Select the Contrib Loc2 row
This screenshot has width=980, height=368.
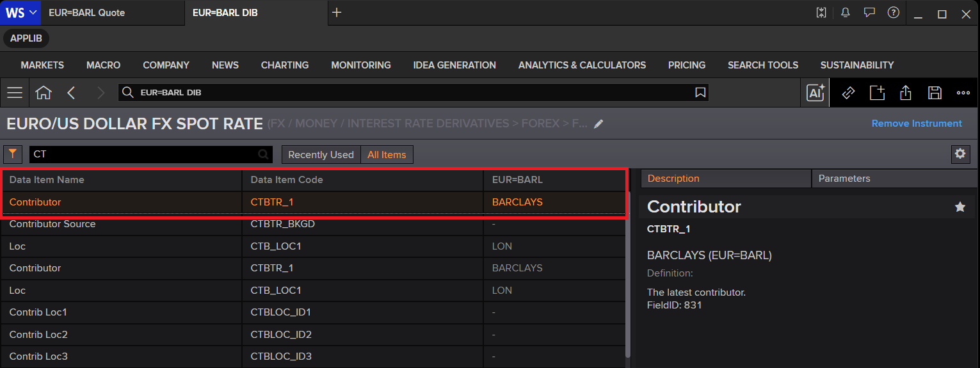pyautogui.click(x=314, y=335)
